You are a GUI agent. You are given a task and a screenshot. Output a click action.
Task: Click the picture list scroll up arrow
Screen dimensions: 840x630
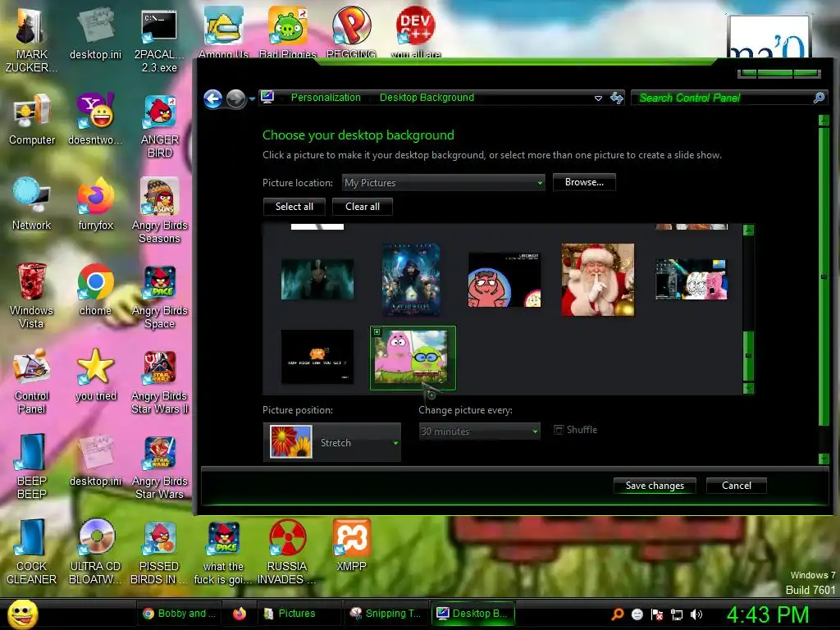pyautogui.click(x=748, y=231)
